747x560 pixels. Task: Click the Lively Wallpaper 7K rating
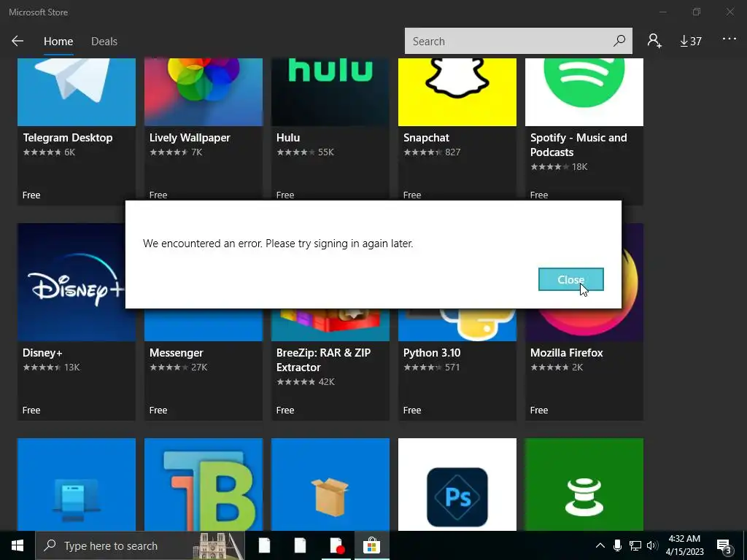click(x=176, y=152)
